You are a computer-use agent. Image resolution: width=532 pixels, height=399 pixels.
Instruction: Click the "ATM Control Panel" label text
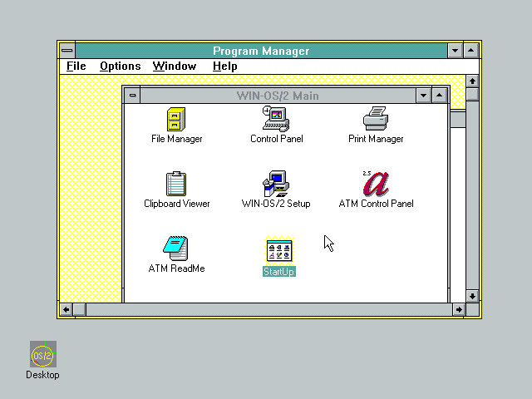pos(376,204)
